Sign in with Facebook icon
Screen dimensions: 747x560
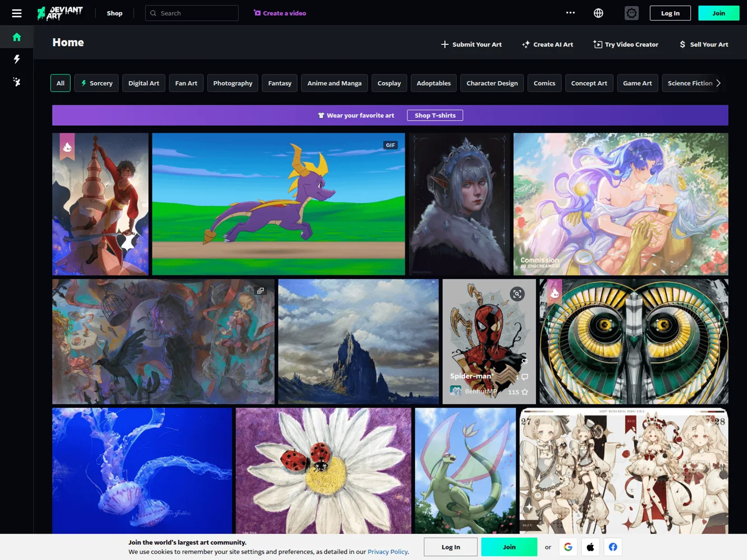click(613, 547)
